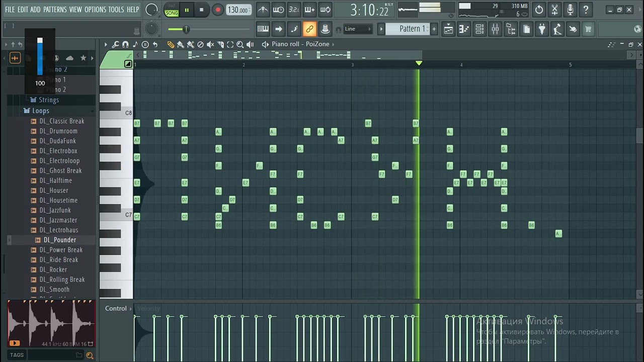This screenshot has width=644, height=362.
Task: Open the Line snap dropdown
Action: [x=358, y=29]
